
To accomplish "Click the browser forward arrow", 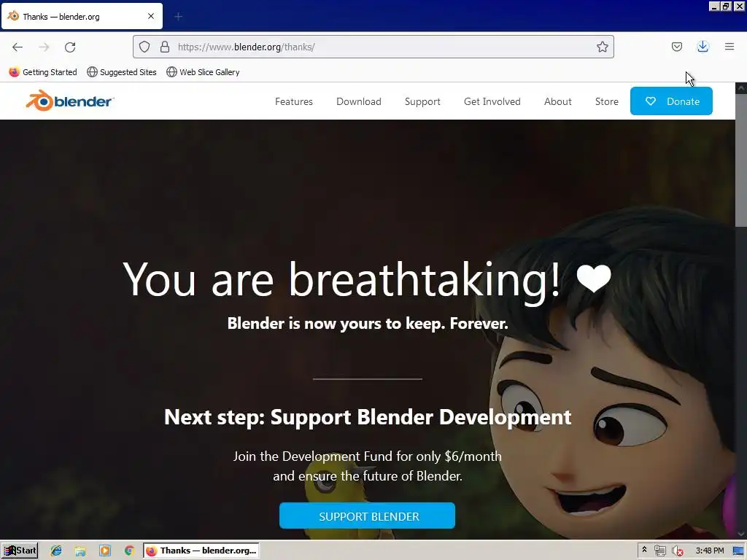I will click(44, 47).
